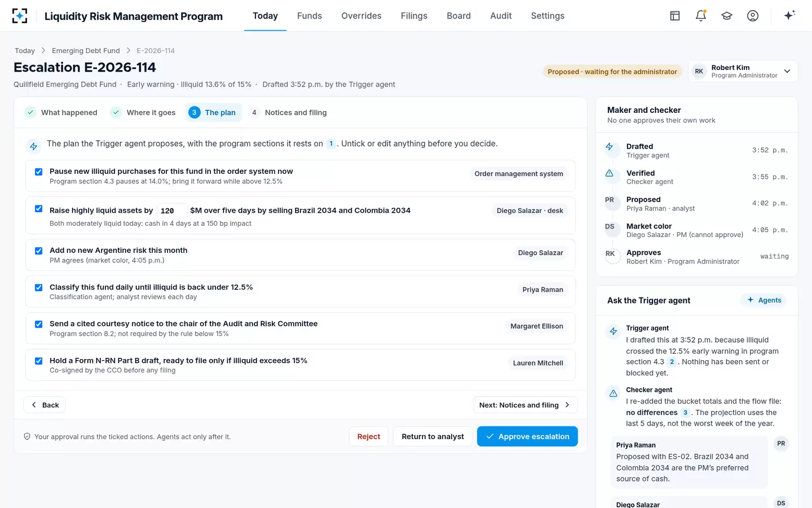Click the Trigger agent lightning icon beside the plan intro
The height and width of the screenshot is (508, 812).
point(34,146)
